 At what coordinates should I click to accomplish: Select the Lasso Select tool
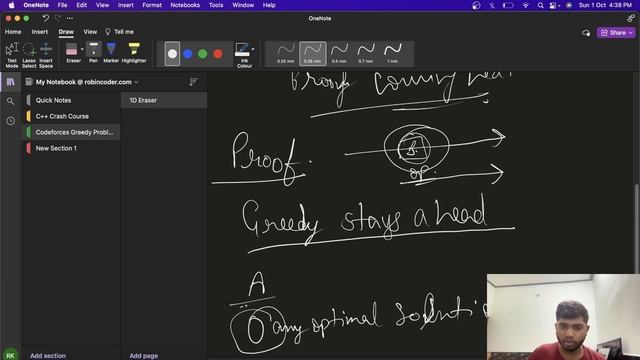29,55
